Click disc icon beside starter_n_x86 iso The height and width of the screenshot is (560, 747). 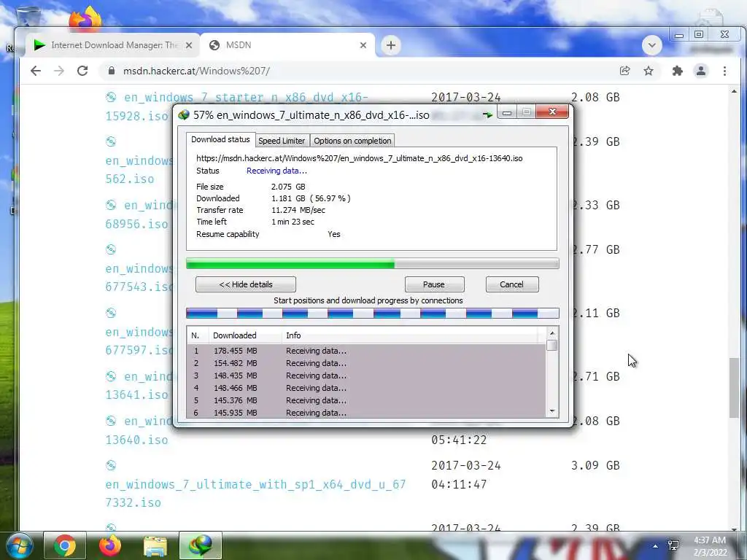(x=111, y=97)
